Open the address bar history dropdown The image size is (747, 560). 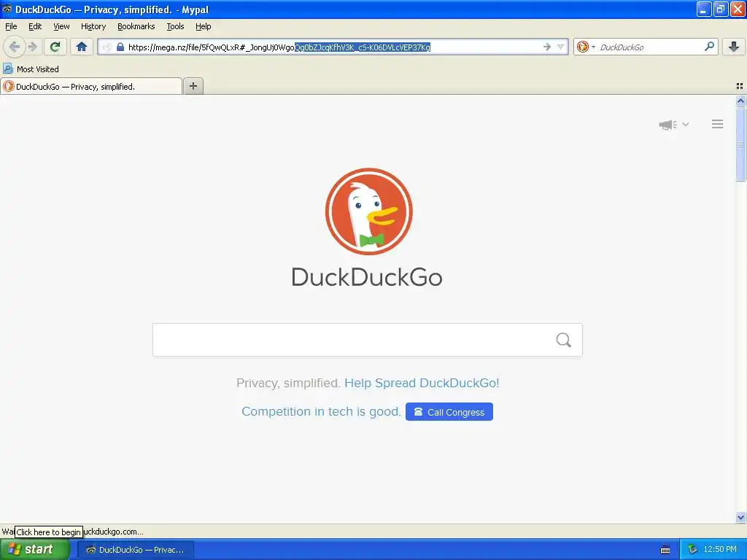(561, 47)
